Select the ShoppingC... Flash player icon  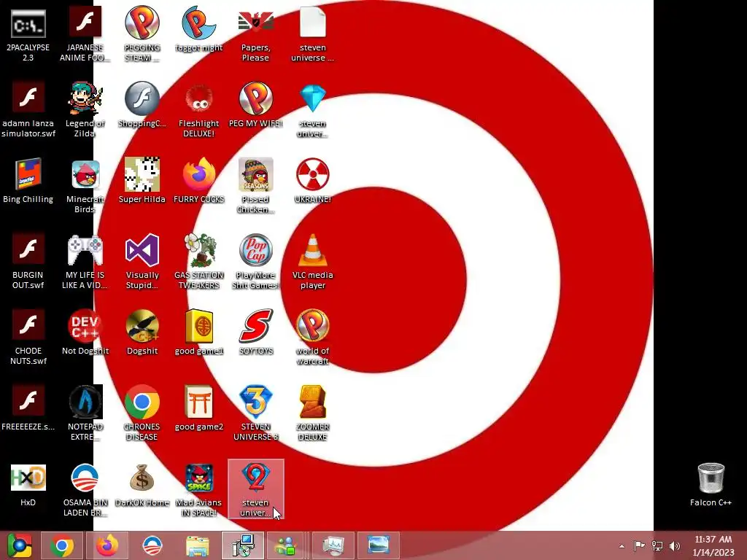pyautogui.click(x=142, y=105)
